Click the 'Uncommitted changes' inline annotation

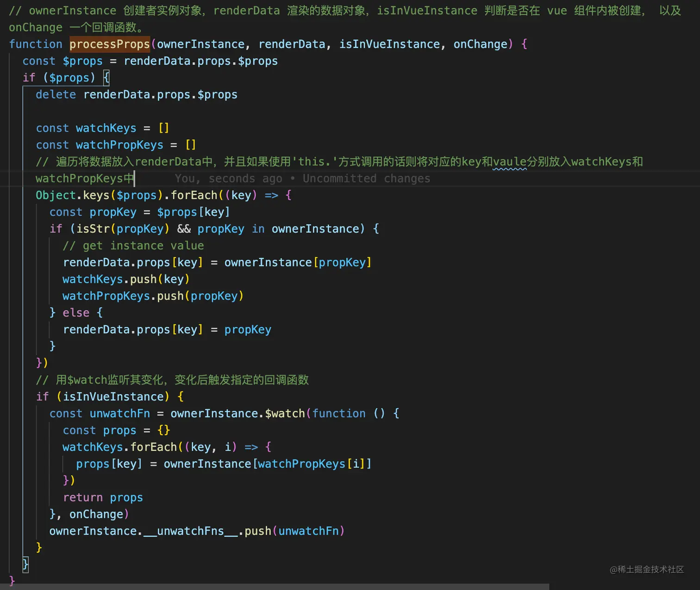(x=367, y=179)
